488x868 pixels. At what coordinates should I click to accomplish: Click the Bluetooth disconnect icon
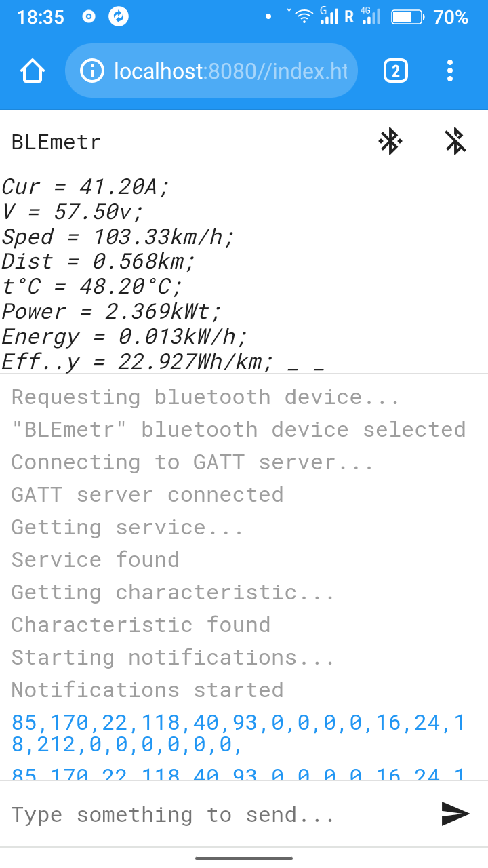[x=455, y=141]
